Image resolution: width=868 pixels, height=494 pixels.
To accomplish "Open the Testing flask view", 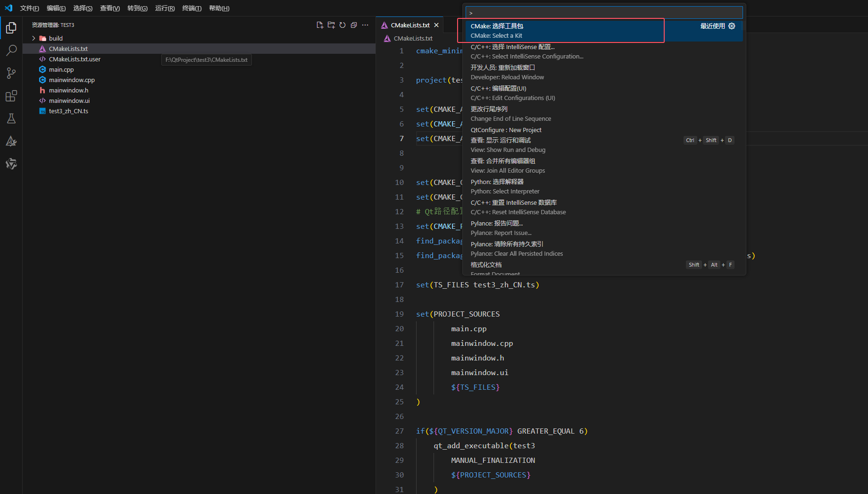I will (x=11, y=118).
